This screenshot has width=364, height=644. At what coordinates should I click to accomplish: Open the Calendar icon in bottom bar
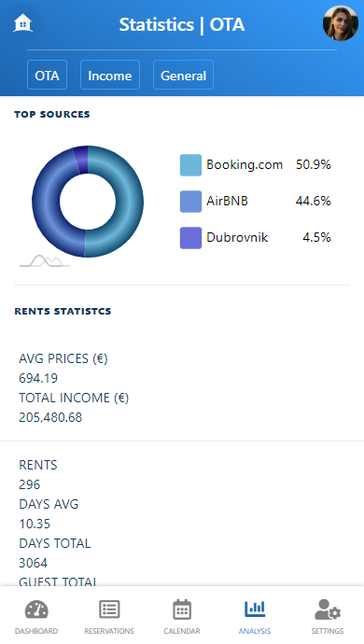(182, 609)
